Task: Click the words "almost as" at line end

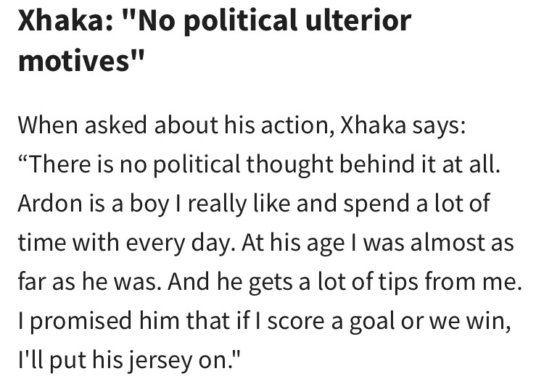Action: (x=462, y=242)
